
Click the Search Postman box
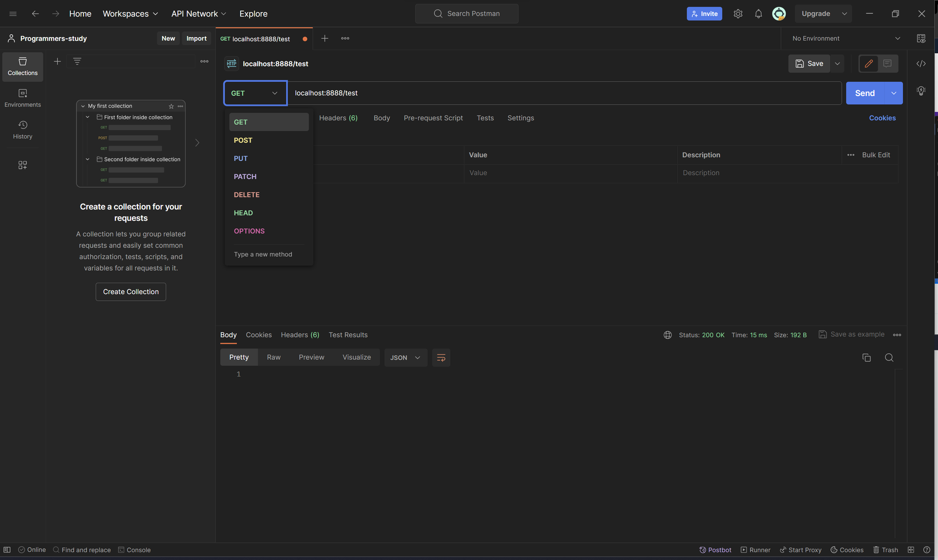point(467,14)
